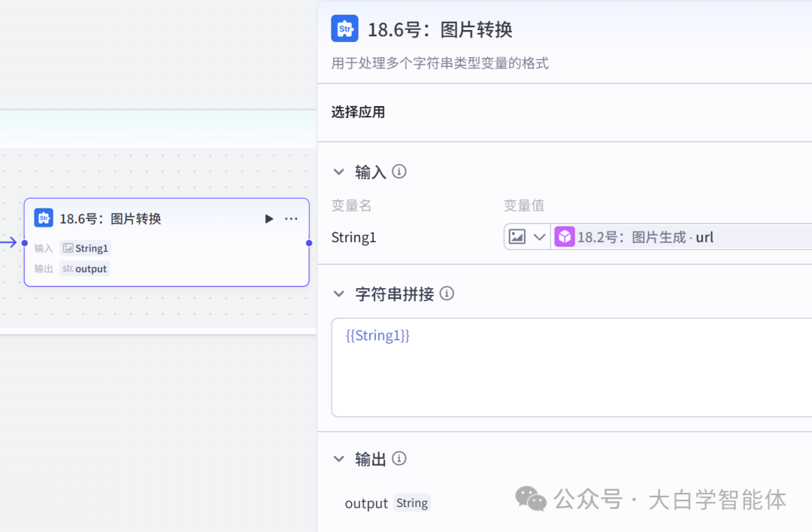Click the 变量值 column header
The width and height of the screenshot is (812, 532).
524,205
